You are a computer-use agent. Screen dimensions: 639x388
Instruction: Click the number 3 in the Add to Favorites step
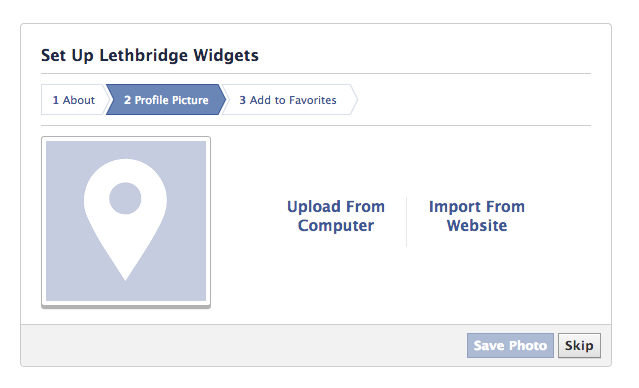(242, 100)
